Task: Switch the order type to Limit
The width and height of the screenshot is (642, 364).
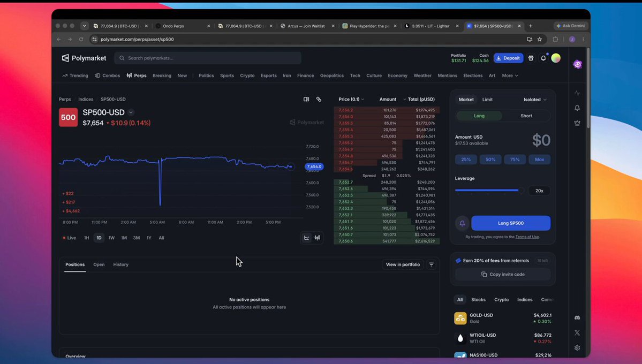Action: (x=487, y=100)
